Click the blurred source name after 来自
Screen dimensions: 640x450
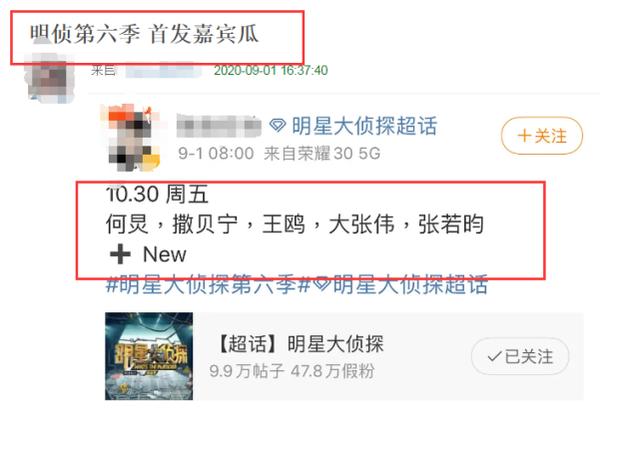[x=163, y=70]
